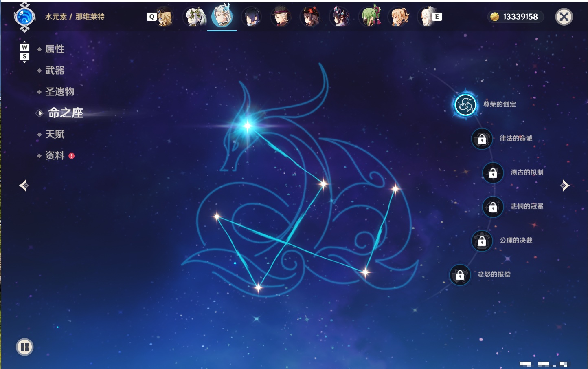Switch to Yelan's character portrait
588x369 pixels.
(251, 17)
